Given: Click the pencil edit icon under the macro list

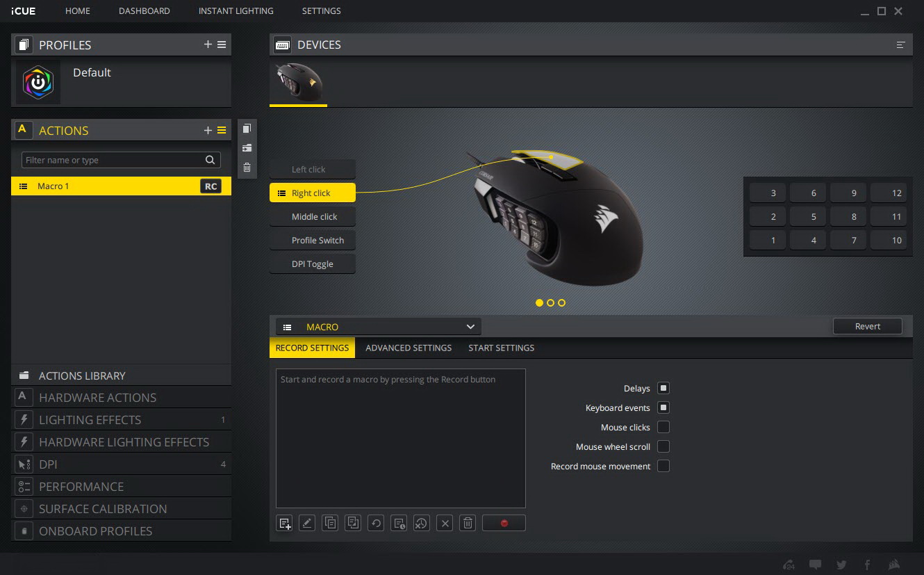Looking at the screenshot, I should click(x=307, y=523).
